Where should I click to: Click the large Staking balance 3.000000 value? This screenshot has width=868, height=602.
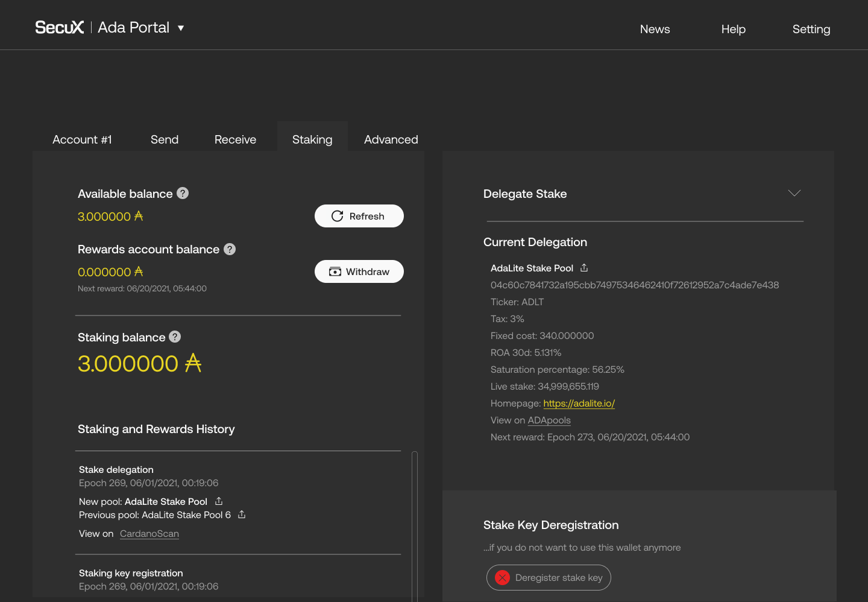[139, 363]
